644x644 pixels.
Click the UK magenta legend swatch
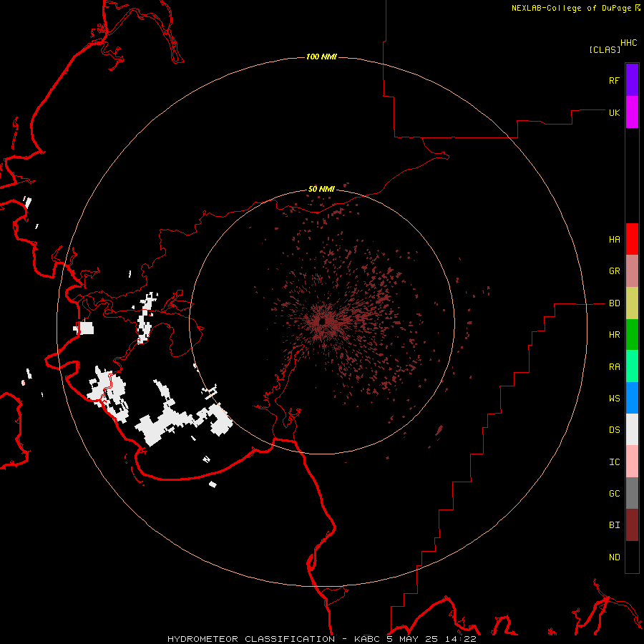pyautogui.click(x=632, y=112)
